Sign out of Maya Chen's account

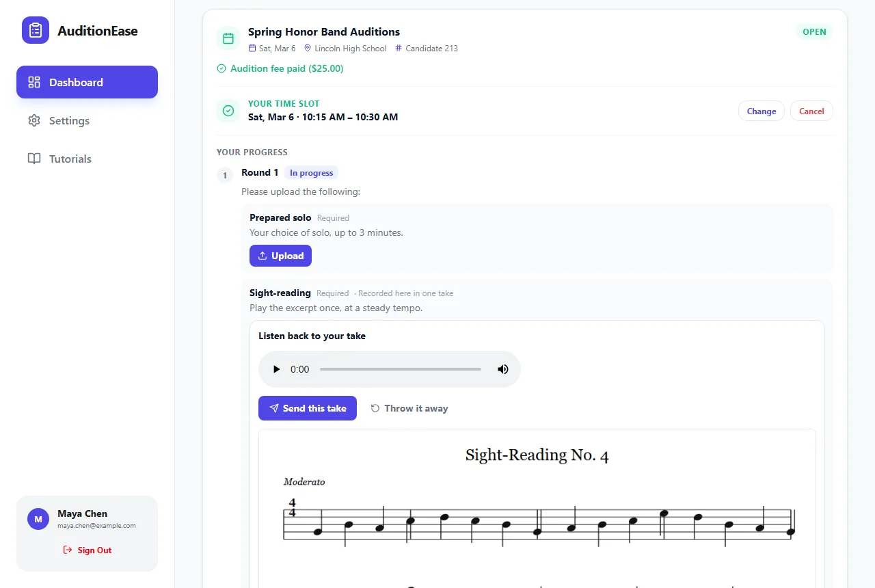click(87, 550)
